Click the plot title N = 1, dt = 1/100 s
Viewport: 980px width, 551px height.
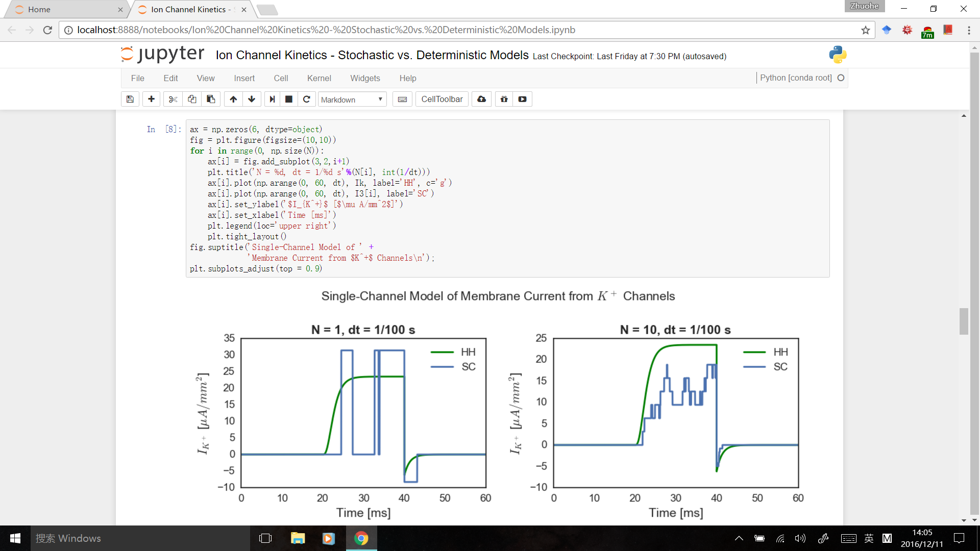(363, 330)
